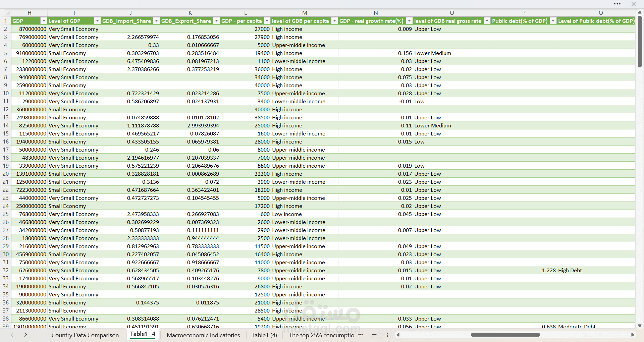
Task: Open sheet tab bar vertical dots options
Action: coord(388,335)
